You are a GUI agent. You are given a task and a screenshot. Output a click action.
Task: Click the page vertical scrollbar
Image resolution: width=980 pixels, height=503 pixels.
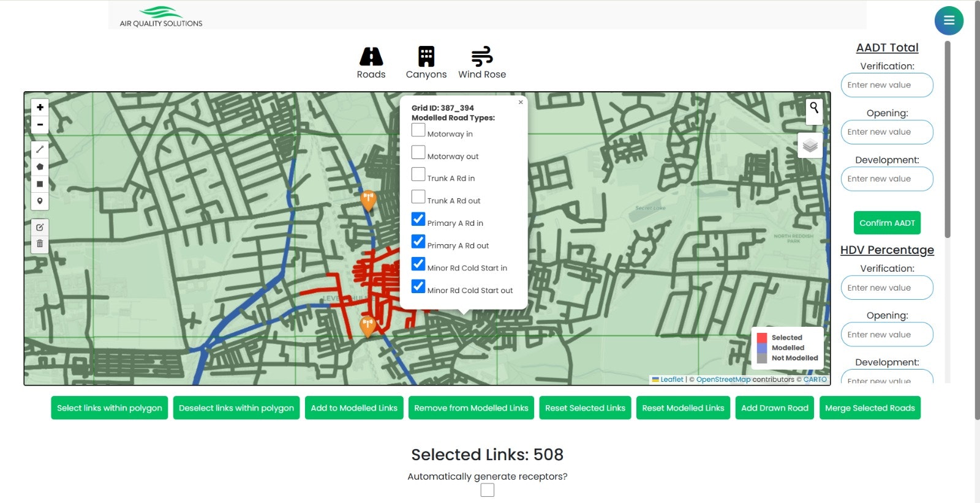[x=977, y=210]
